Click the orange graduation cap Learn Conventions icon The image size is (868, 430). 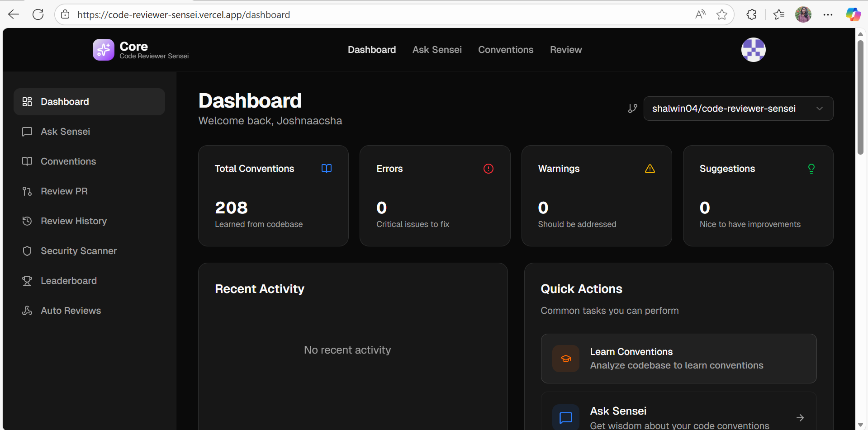click(x=566, y=359)
